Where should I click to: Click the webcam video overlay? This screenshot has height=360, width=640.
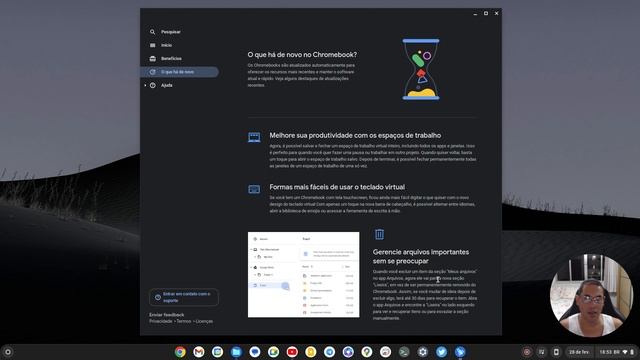(591, 295)
